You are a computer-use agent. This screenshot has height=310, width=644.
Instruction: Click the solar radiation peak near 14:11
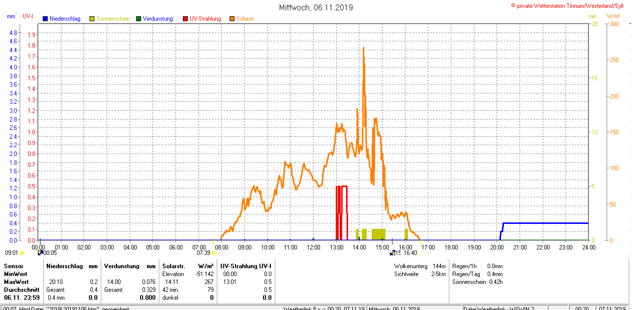click(x=363, y=48)
